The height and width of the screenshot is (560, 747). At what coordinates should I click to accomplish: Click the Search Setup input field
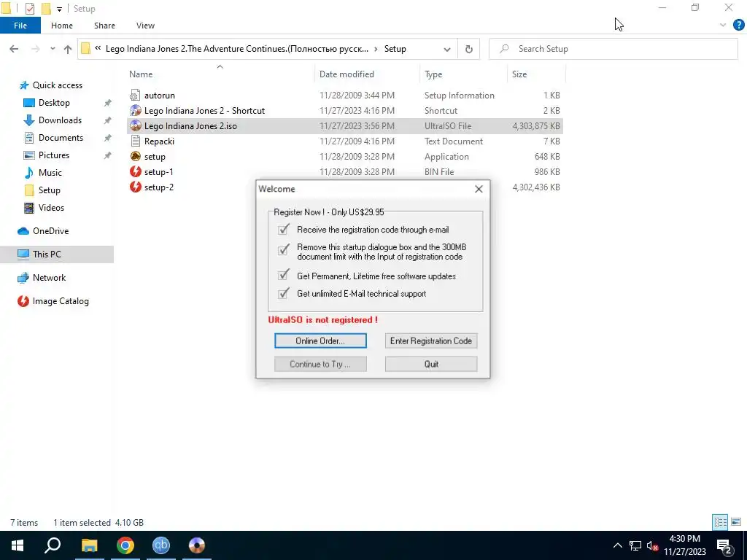614,49
